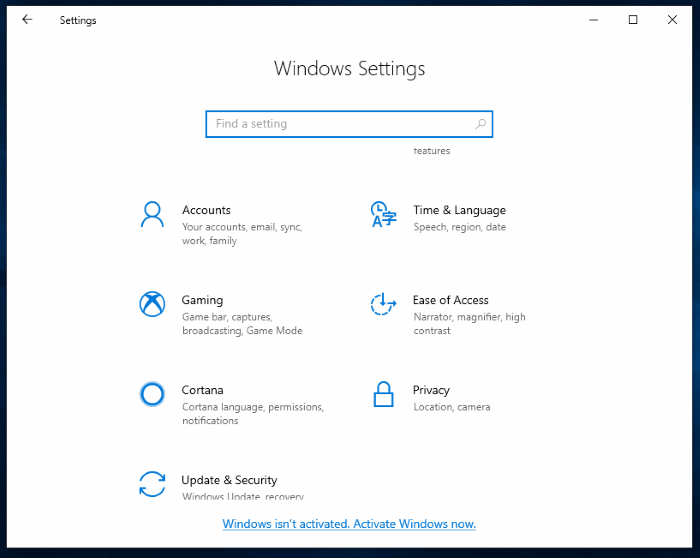This screenshot has width=700, height=558.
Task: Select the Privacy heading
Action: coord(431,391)
